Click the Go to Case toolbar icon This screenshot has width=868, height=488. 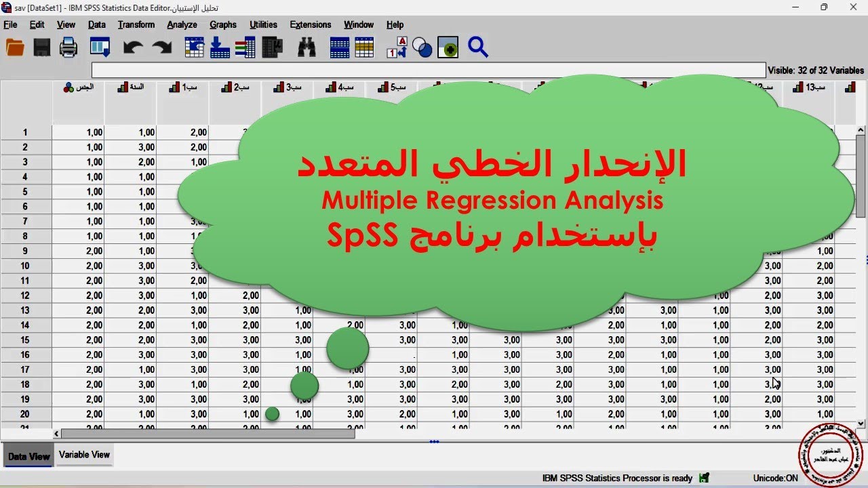(x=195, y=47)
